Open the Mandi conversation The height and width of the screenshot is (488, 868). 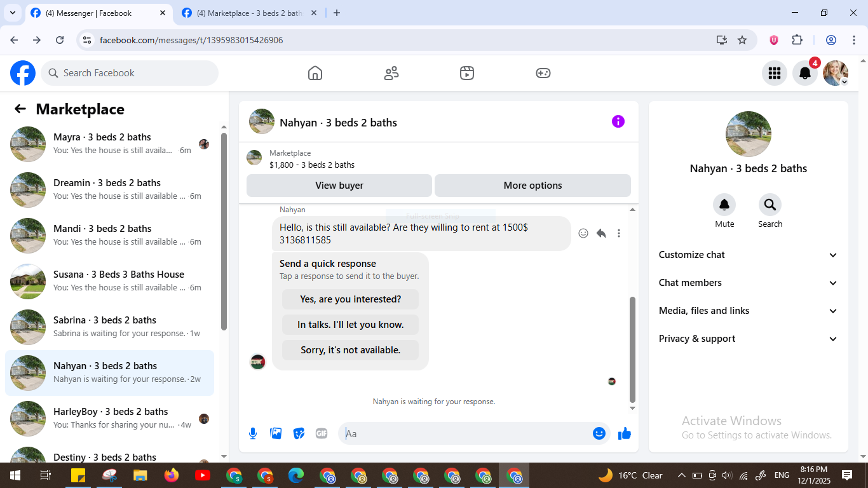coord(109,235)
